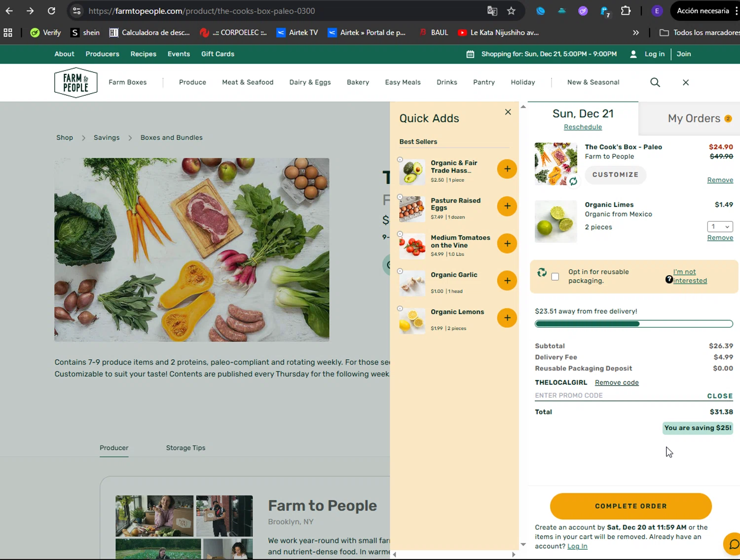Open the Meat & Seafood menu
The height and width of the screenshot is (560, 740).
248,82
